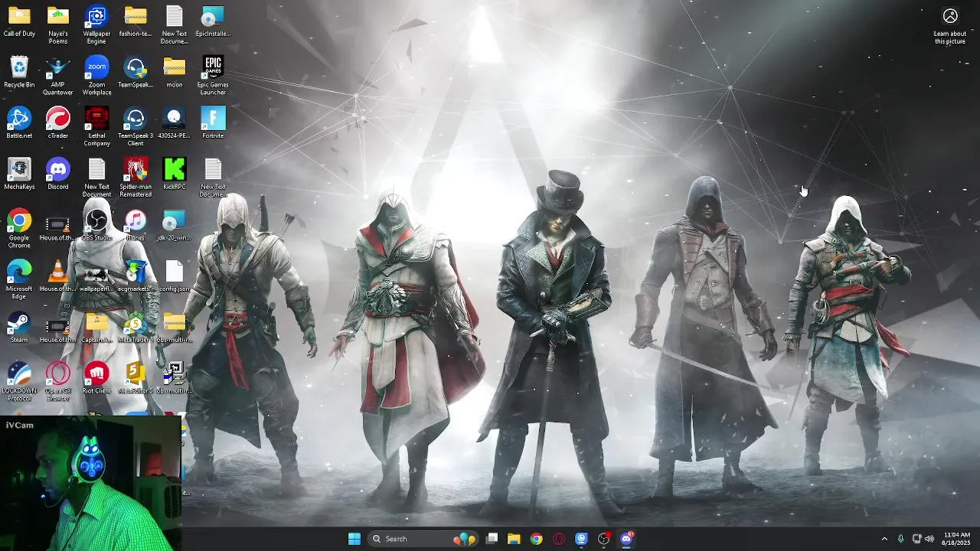Expand hidden system tray icons

click(884, 539)
